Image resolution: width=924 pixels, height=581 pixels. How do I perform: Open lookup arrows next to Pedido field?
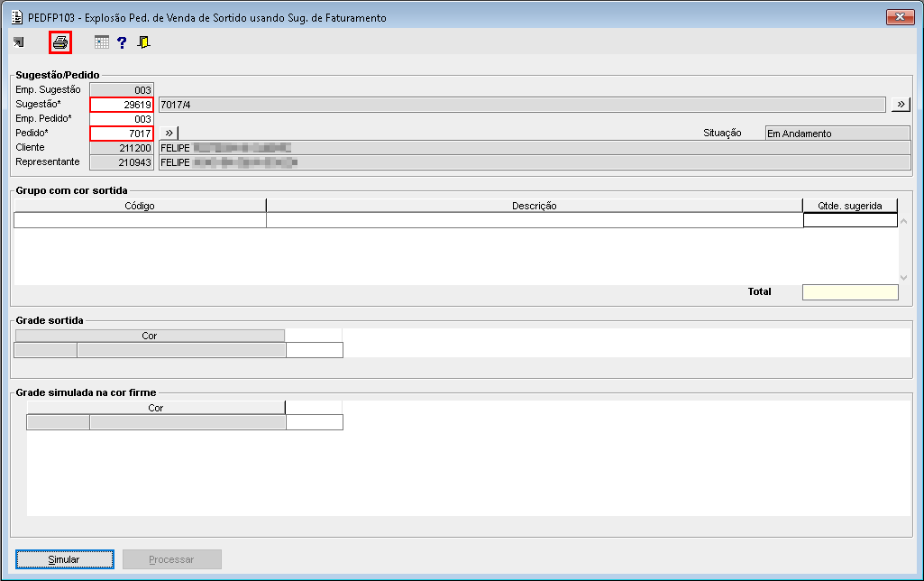coord(169,134)
